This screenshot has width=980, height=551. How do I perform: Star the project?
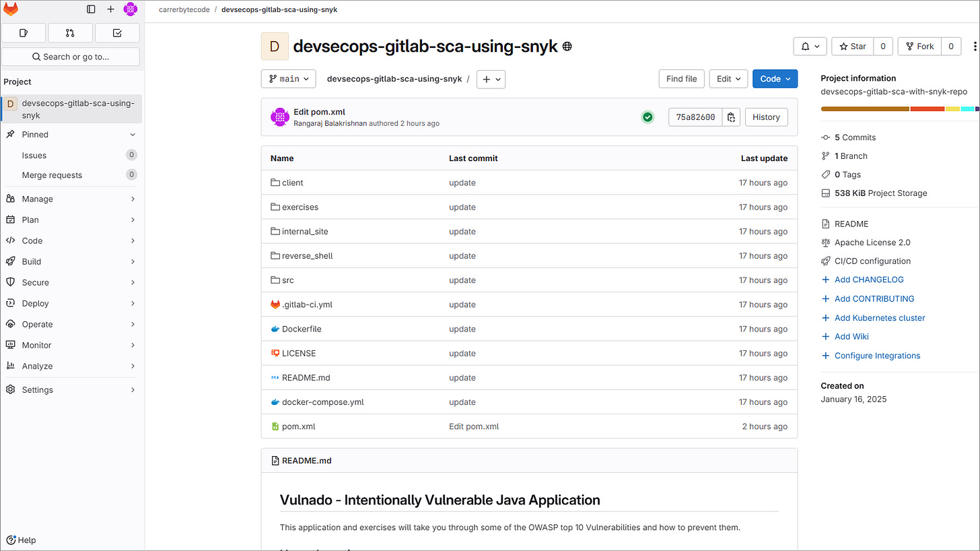tap(853, 46)
